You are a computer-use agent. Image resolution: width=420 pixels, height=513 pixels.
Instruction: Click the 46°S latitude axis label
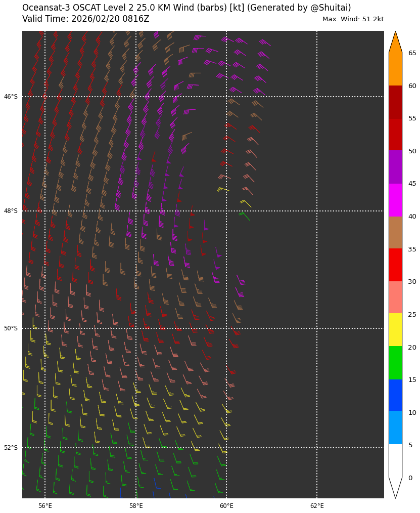11,97
